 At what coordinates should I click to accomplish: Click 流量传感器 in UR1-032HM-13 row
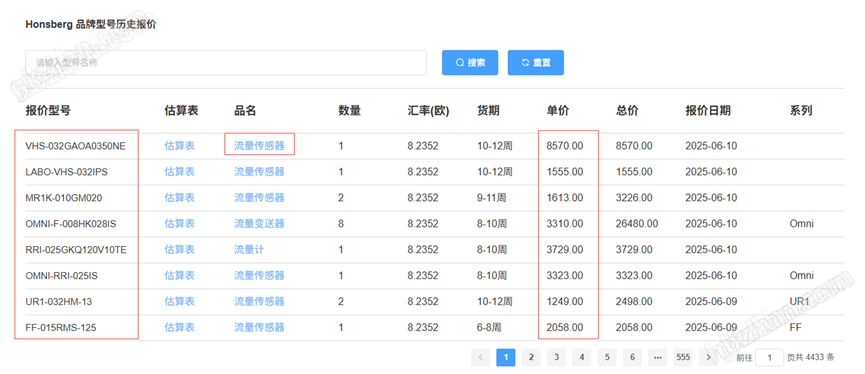(259, 302)
